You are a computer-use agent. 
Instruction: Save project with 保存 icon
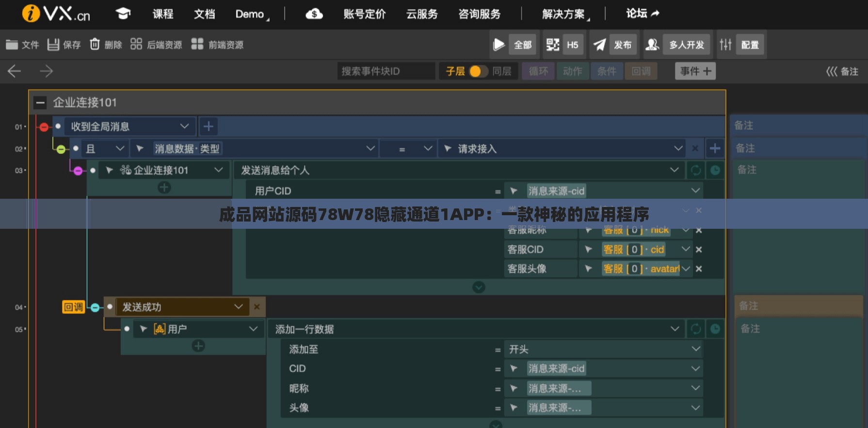tap(53, 45)
